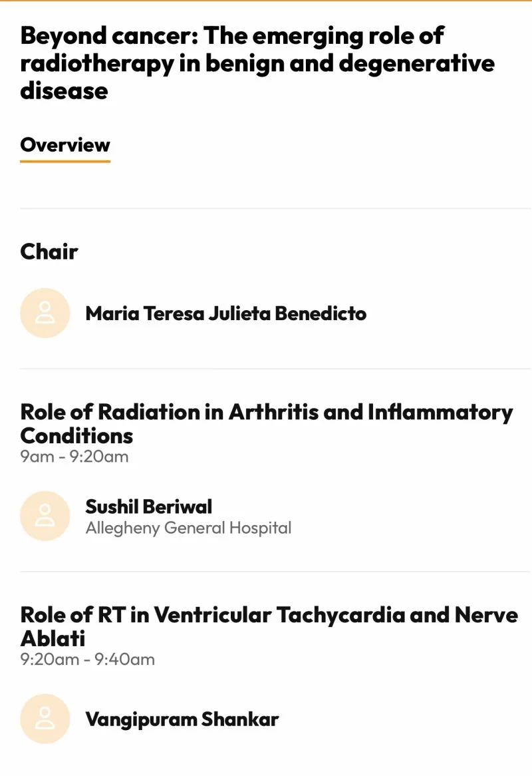Click the session title Beyond cancer heading
The height and width of the screenshot is (776, 532).
[257, 63]
